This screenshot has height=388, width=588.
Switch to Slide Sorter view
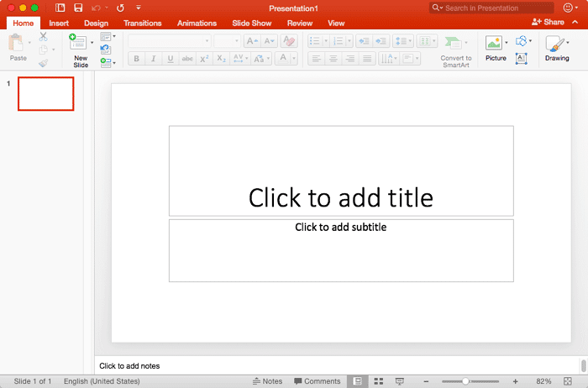(379, 381)
